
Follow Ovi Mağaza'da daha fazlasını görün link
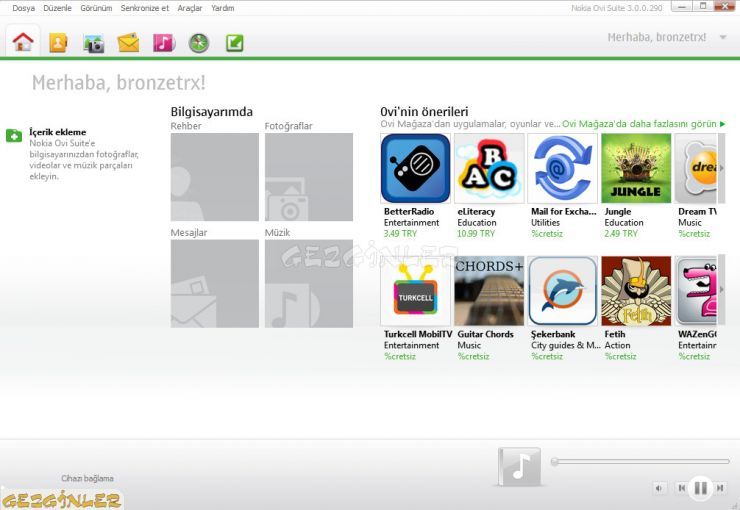(x=643, y=124)
